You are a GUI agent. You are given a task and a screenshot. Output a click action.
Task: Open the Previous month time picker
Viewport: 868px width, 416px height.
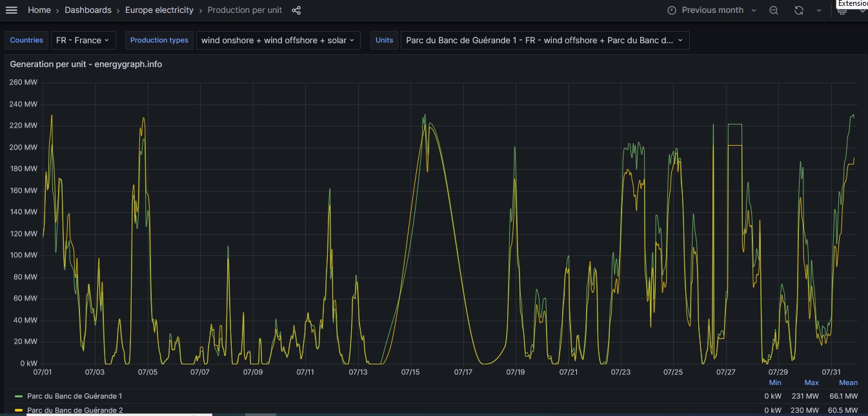point(711,10)
